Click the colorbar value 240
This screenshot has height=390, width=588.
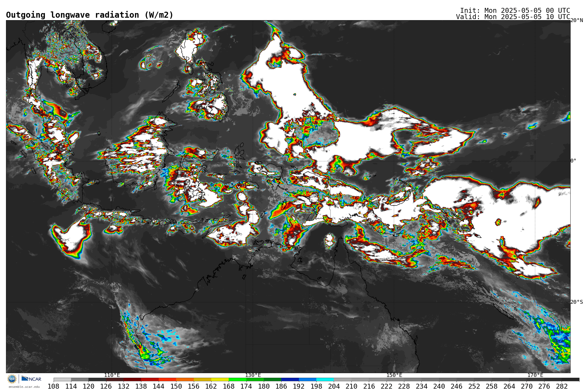(x=439, y=386)
